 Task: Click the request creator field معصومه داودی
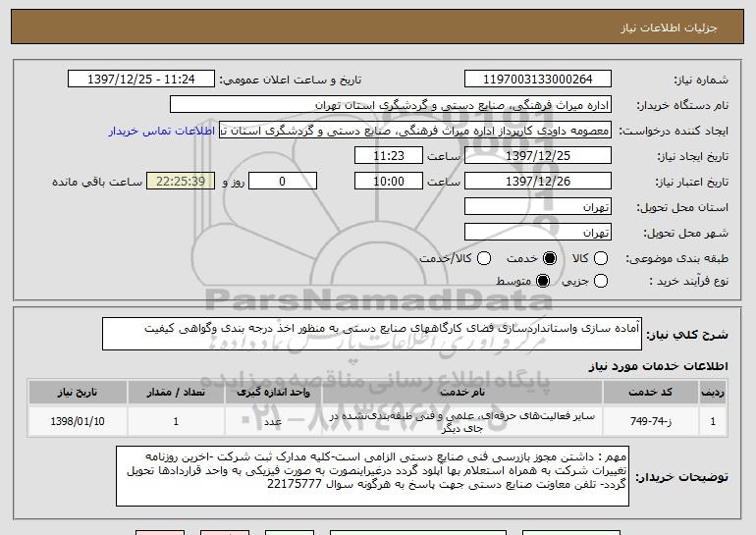pyautogui.click(x=415, y=131)
